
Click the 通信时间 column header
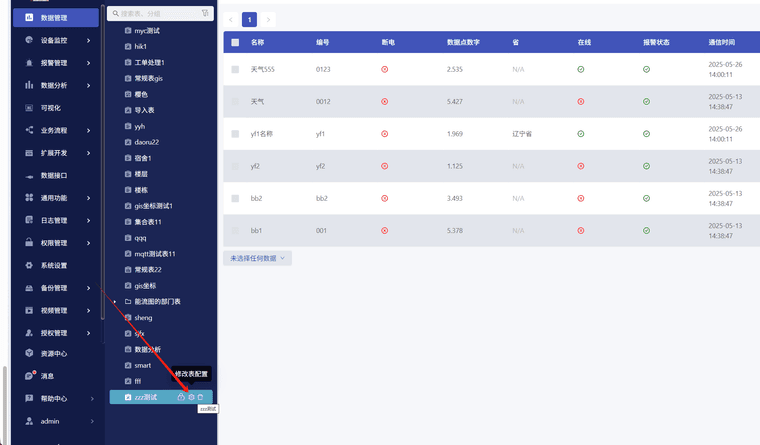(721, 42)
